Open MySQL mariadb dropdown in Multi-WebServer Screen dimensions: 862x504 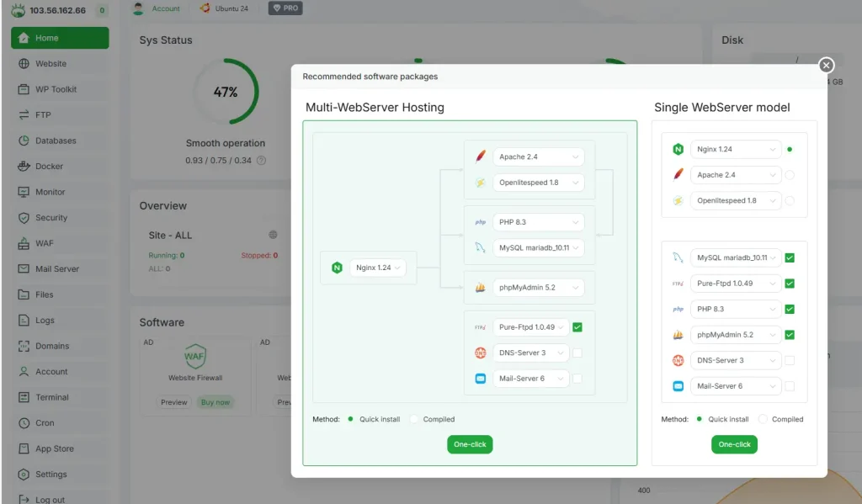click(538, 248)
